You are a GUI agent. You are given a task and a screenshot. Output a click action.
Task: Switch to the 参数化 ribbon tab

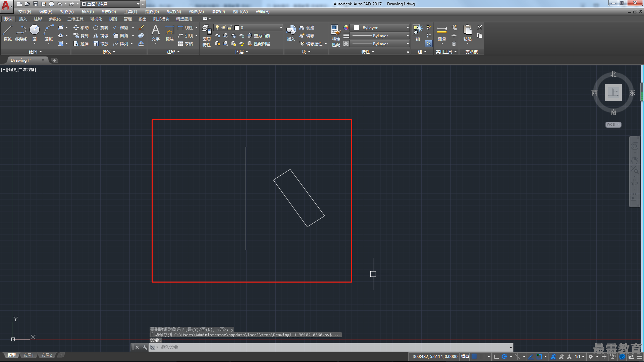click(55, 19)
